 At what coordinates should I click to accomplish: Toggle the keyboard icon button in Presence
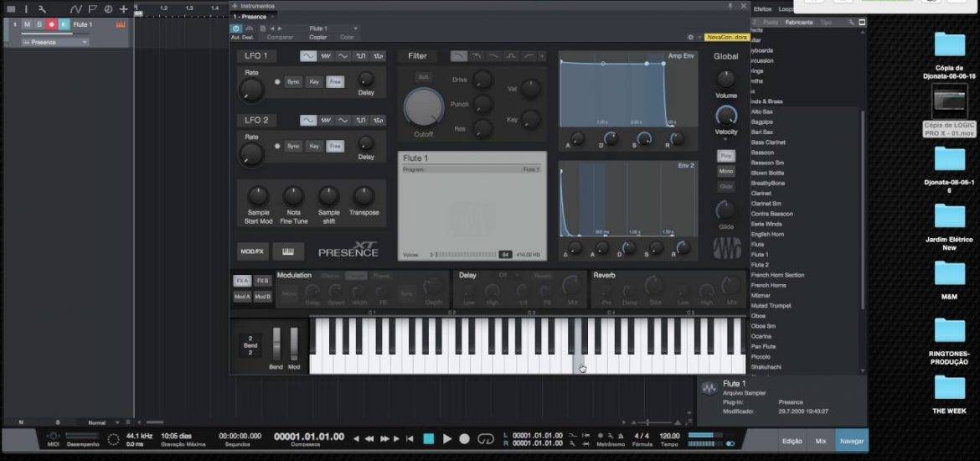point(288,251)
